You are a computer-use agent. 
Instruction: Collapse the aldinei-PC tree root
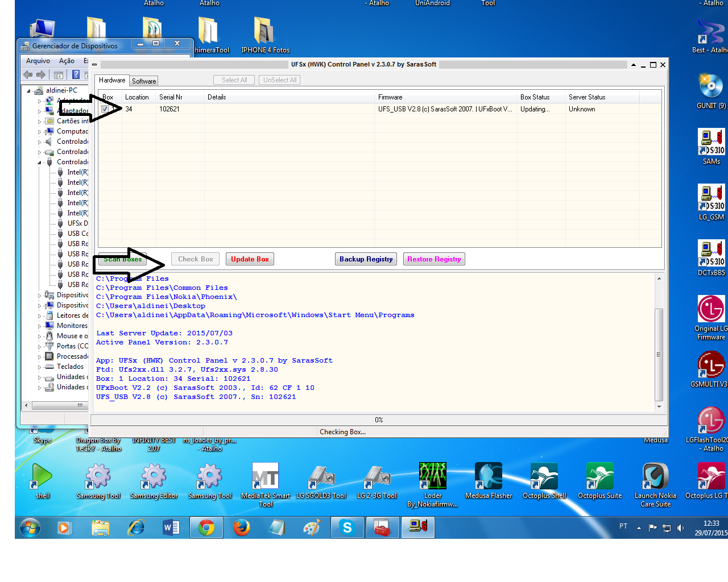[x=28, y=90]
